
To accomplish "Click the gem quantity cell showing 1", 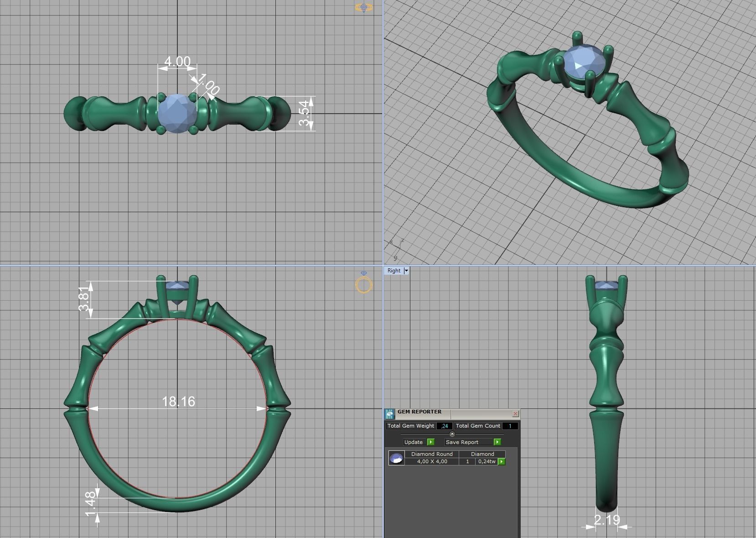I will point(467,461).
